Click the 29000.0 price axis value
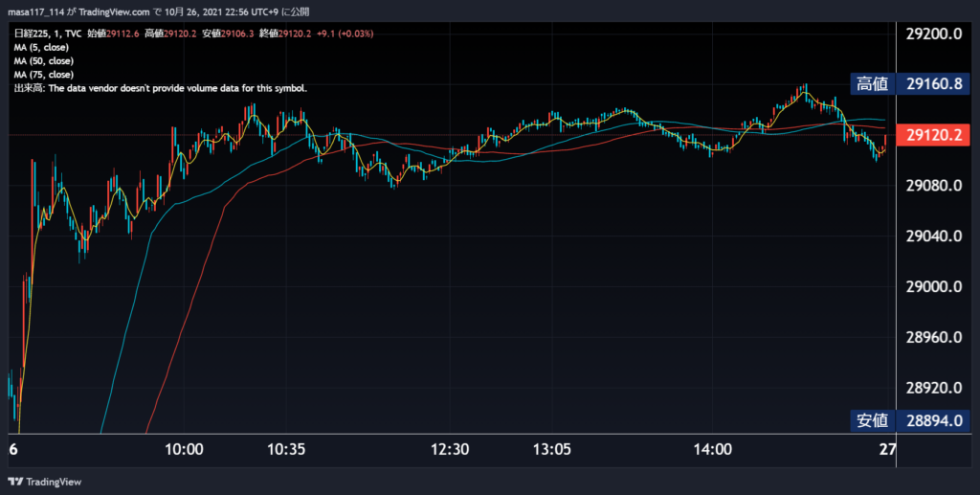980x495 pixels. tap(934, 287)
